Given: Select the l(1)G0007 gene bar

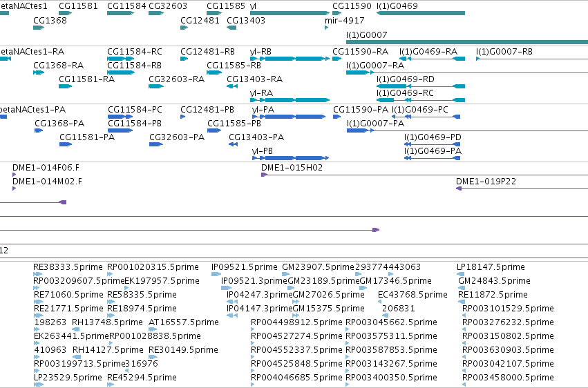Looking at the screenshot, I should [x=467, y=42].
